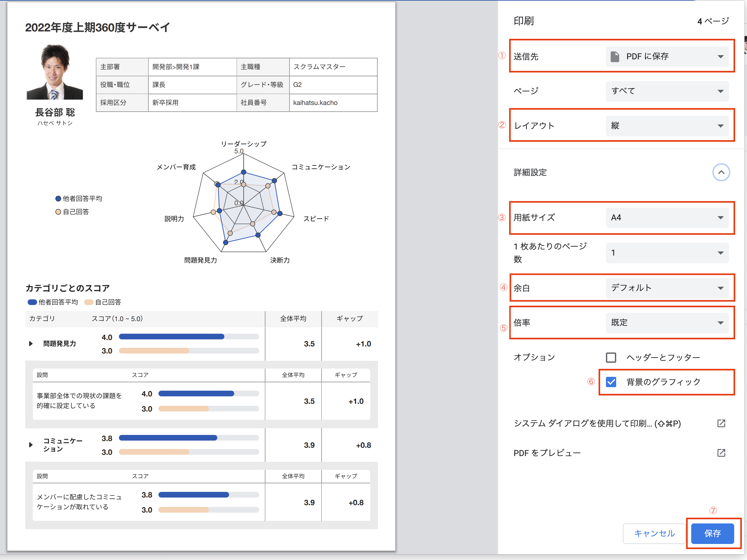Viewport: 747px width, 560px height.
Task: Click the 自己回答 beige legend dot by radar chart
Action: tap(58, 212)
